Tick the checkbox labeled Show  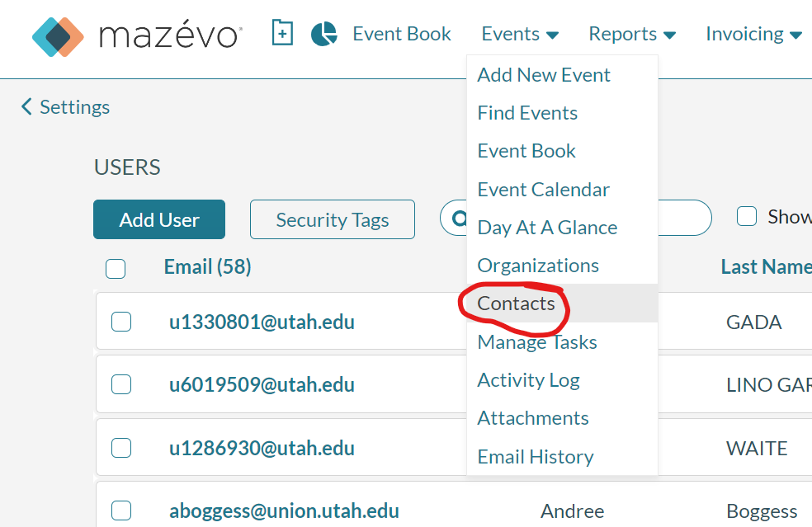click(747, 216)
